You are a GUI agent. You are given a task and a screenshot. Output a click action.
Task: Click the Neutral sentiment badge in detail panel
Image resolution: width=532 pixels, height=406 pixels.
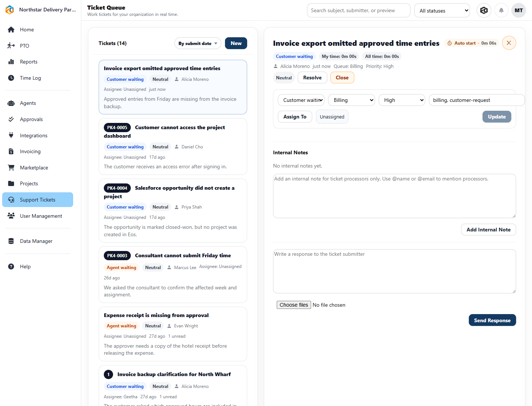(284, 78)
